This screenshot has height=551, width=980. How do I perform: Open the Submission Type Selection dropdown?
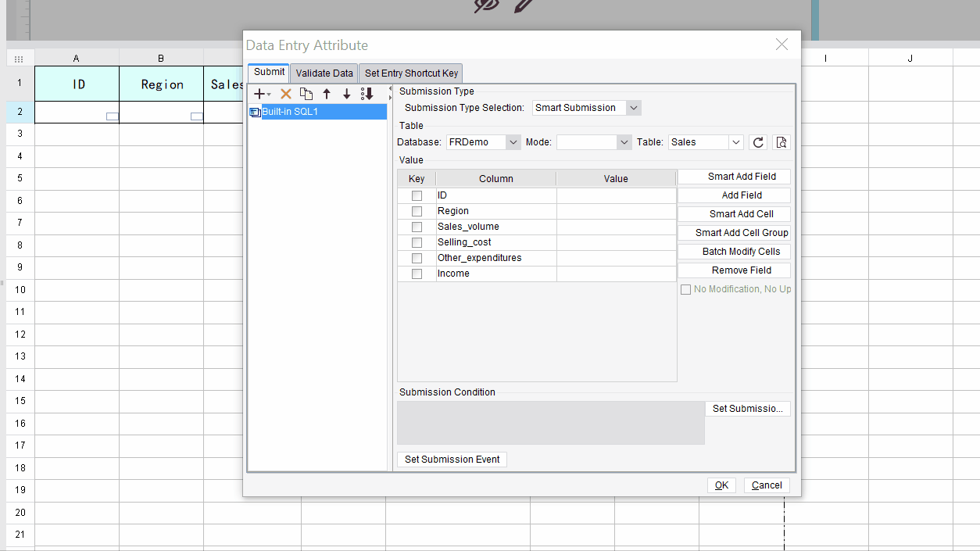[633, 108]
